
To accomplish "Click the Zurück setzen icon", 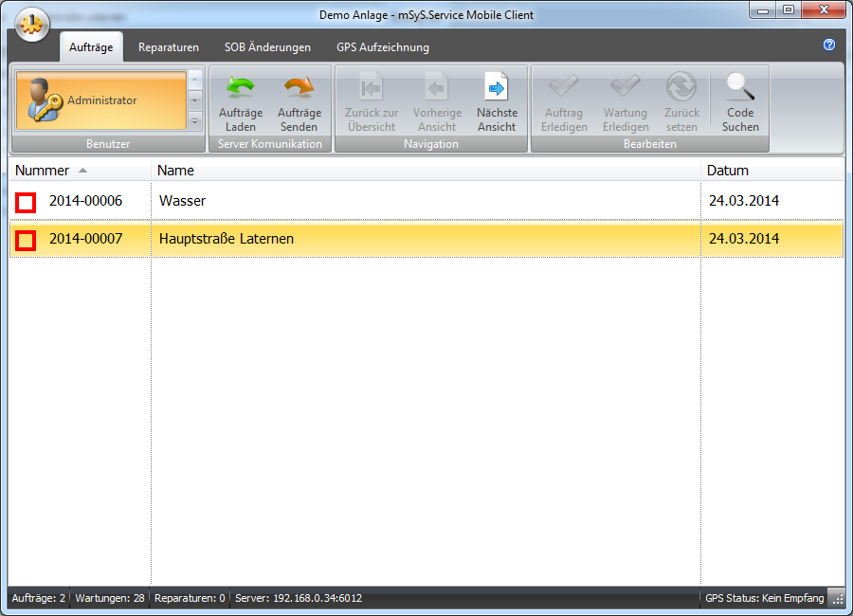I will click(681, 88).
